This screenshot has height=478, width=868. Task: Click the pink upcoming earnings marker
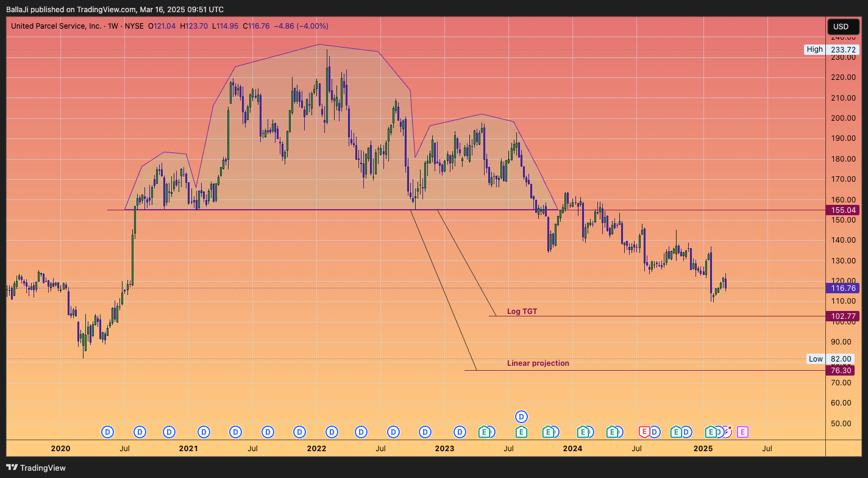coord(742,432)
